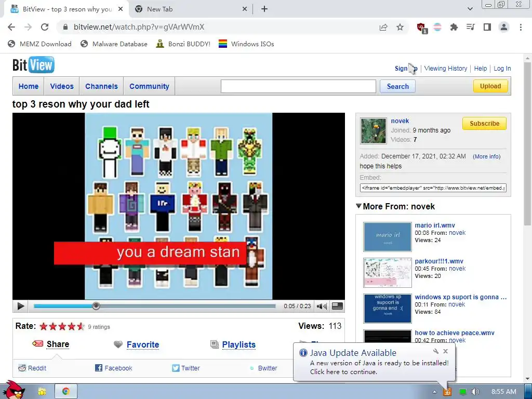This screenshot has width=532, height=399.
Task: Bookmark page with the star icon
Action: pyautogui.click(x=400, y=27)
